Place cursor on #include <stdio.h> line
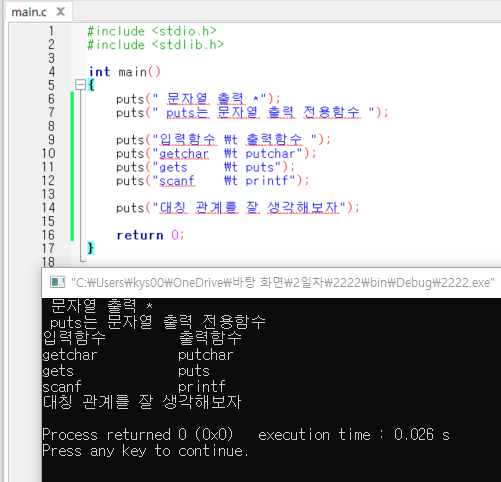Screen dimensions: 501x482 tap(152, 31)
